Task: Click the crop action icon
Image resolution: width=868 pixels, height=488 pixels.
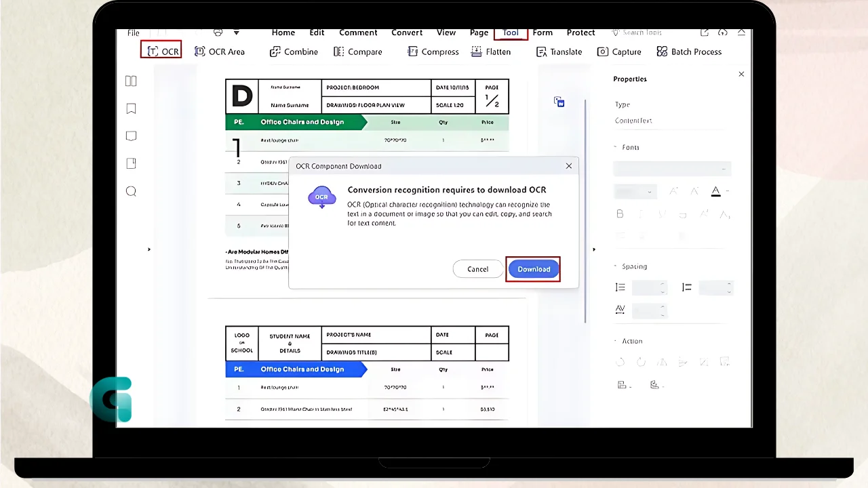Action: coord(704,362)
